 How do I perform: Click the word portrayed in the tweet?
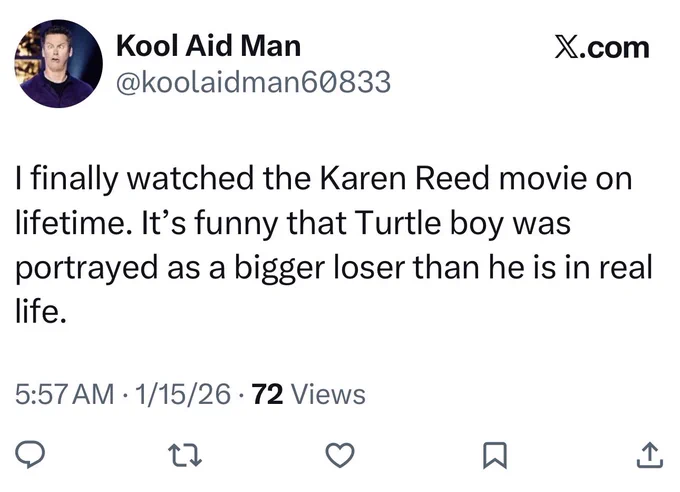pyautogui.click(x=87, y=268)
